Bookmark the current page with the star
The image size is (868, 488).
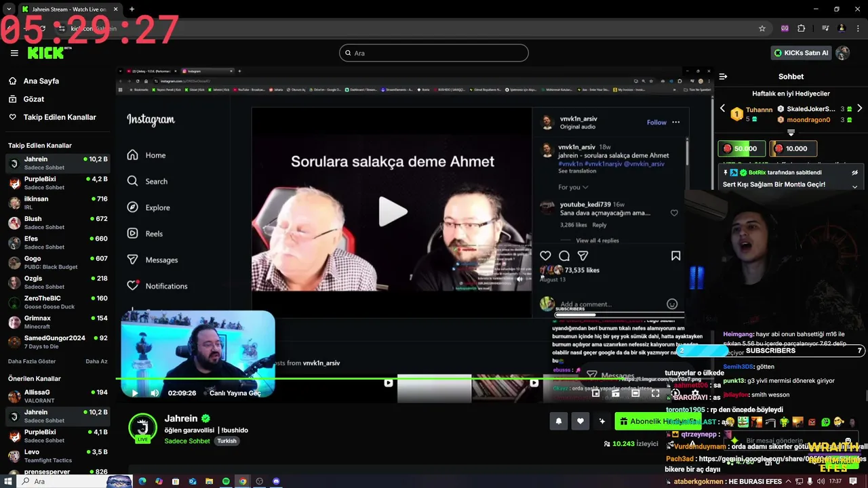pyautogui.click(x=762, y=28)
